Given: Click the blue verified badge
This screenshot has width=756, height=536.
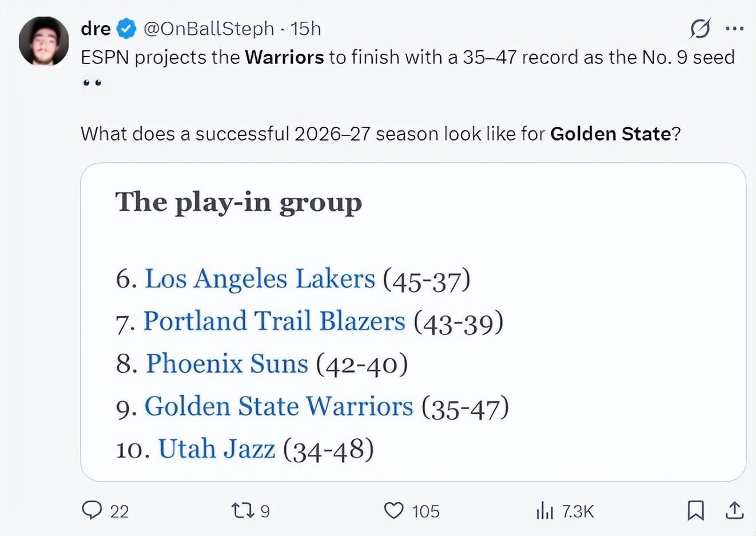Looking at the screenshot, I should [126, 28].
